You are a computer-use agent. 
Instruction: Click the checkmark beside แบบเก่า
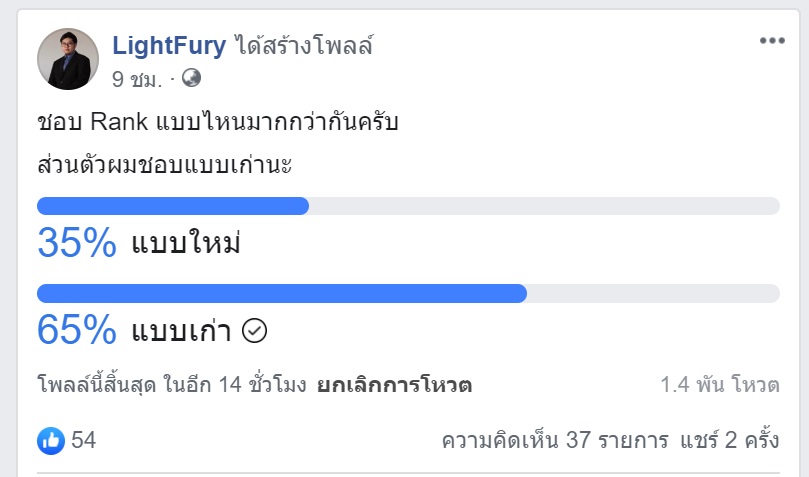point(254,330)
